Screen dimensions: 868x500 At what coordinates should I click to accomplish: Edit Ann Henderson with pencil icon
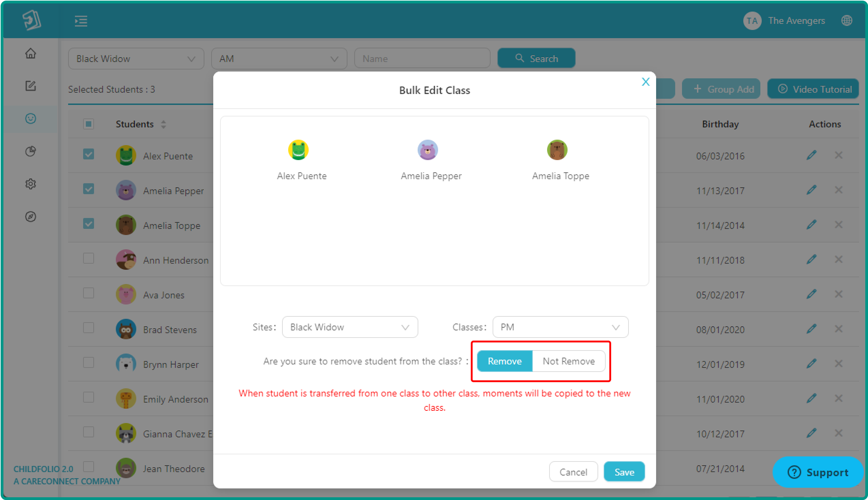pyautogui.click(x=811, y=259)
